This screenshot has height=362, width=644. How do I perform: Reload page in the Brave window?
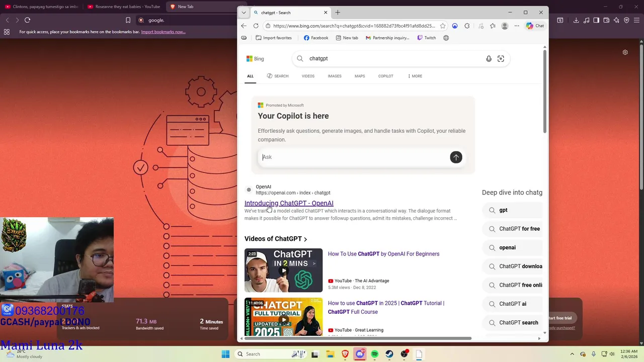click(x=28, y=20)
